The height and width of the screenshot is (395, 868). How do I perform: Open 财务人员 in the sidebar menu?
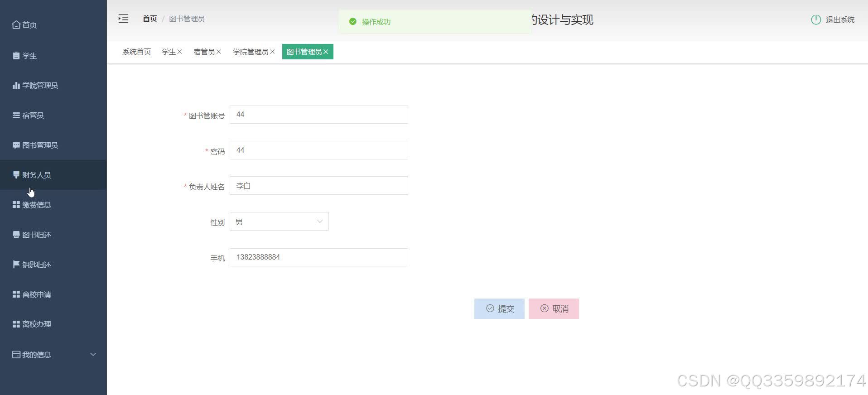[x=53, y=175]
